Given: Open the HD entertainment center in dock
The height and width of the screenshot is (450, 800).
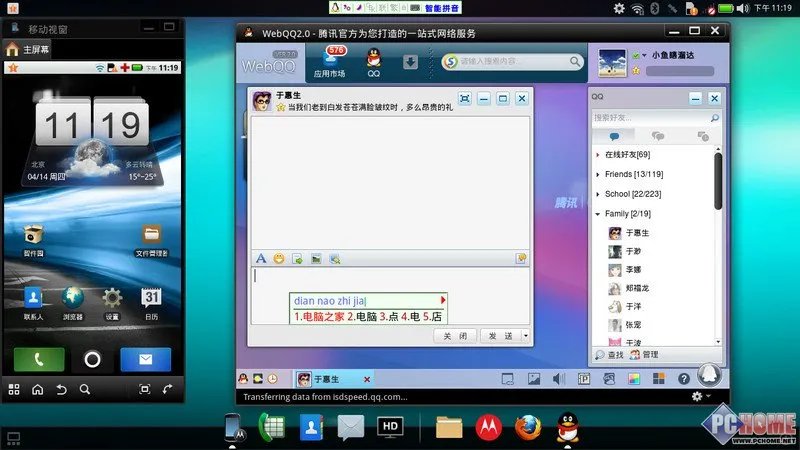Looking at the screenshot, I should [x=390, y=427].
